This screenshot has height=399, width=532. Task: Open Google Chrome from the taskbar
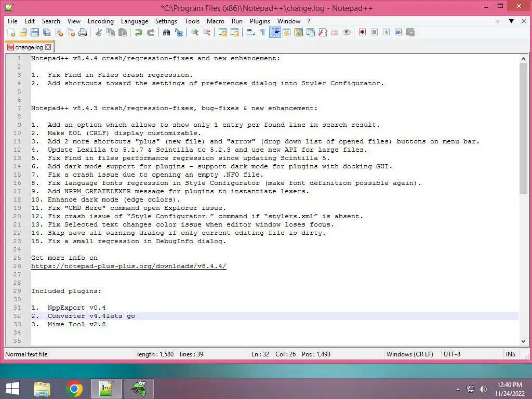point(74,389)
